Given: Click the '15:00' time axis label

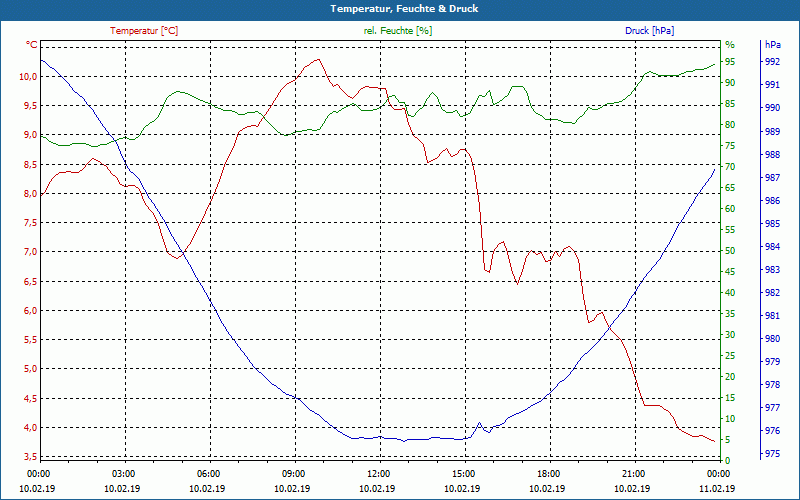Looking at the screenshot, I should pos(463,473).
